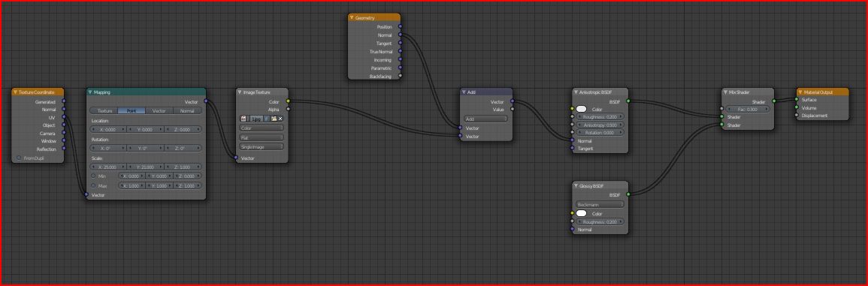Unlink the image with the X icon
Image resolution: width=868 pixels, height=286 pixels.
280,119
